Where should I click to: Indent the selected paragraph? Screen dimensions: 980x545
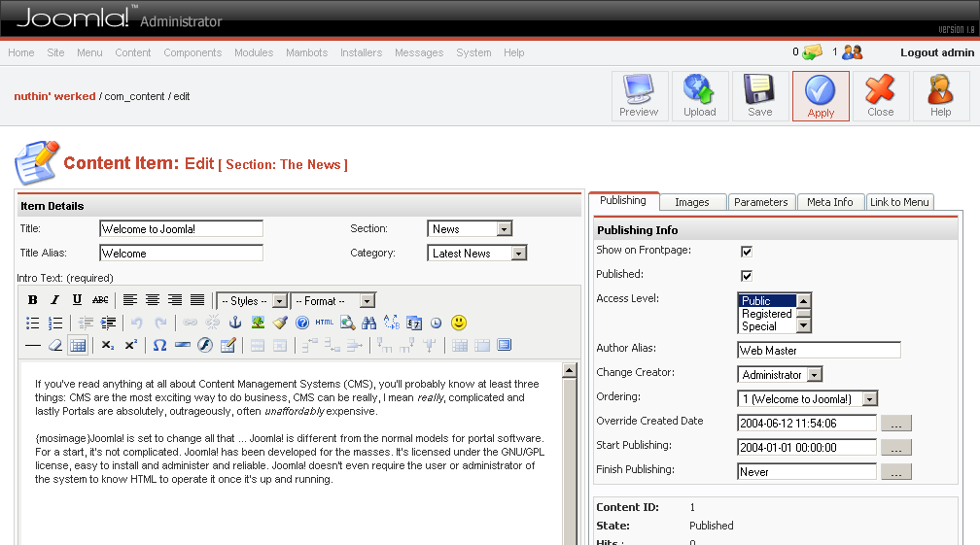109,323
